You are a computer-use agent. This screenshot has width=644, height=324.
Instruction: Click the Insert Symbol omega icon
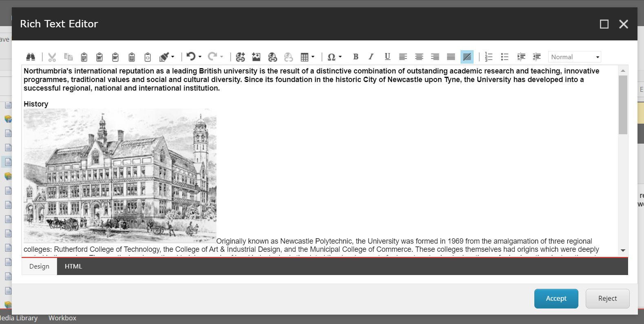(332, 57)
